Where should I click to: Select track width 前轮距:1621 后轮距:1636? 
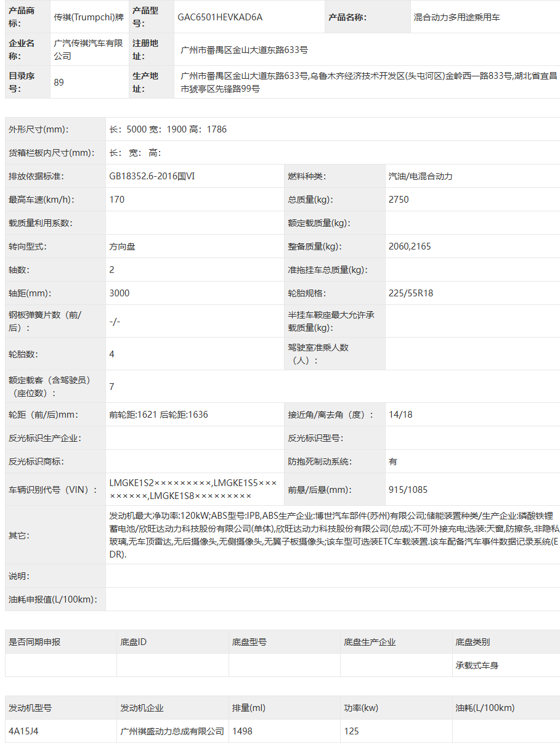[158, 415]
